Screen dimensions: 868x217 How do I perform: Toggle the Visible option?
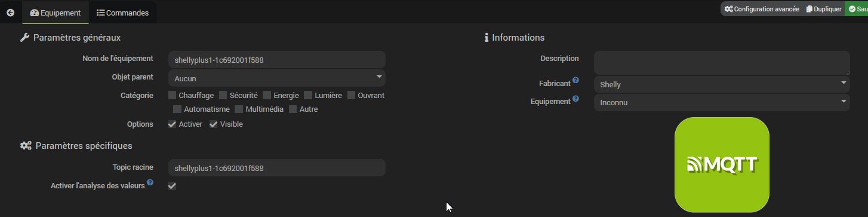click(x=213, y=124)
